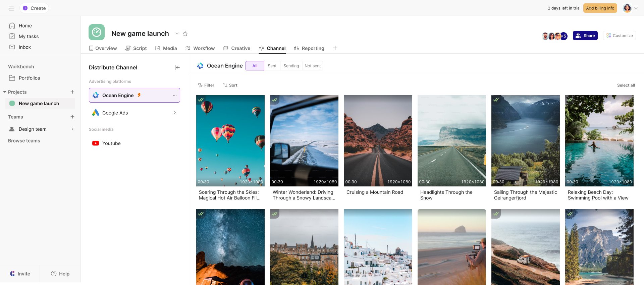
Task: Collapse the Distribute Channel panel
Action: pyautogui.click(x=177, y=68)
